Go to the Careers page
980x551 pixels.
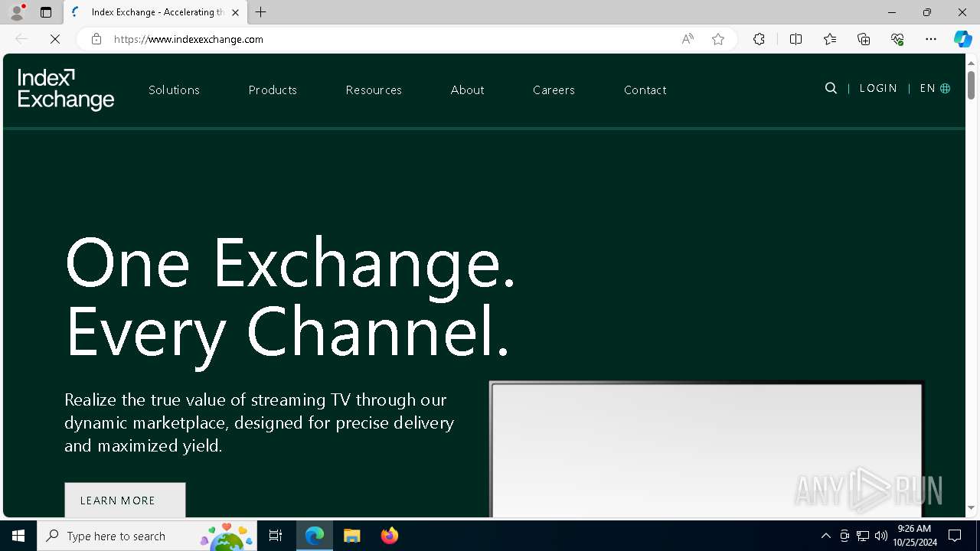tap(554, 90)
